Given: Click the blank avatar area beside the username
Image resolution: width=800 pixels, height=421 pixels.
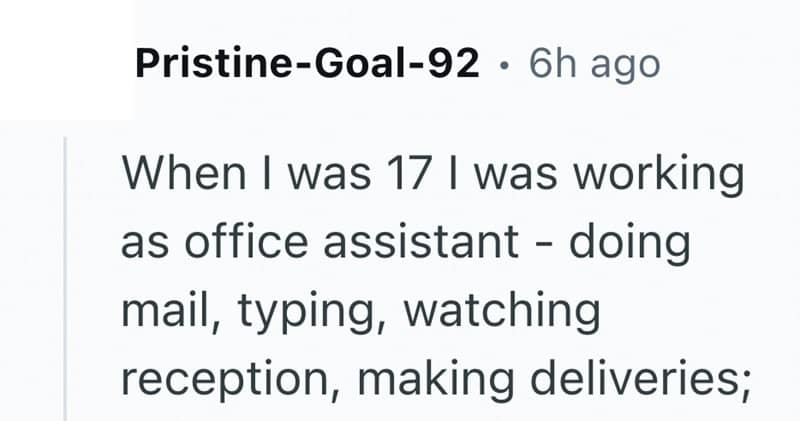Looking at the screenshot, I should click(66, 60).
